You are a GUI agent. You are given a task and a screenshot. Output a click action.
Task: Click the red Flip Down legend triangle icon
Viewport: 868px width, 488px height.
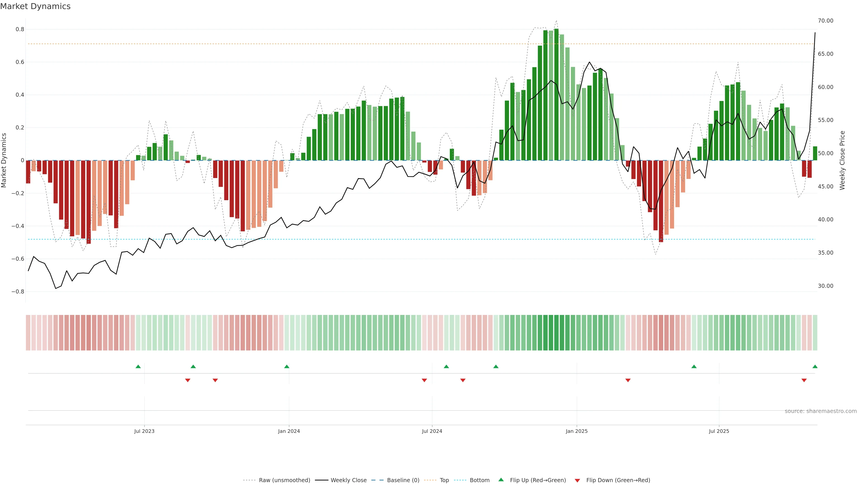pyautogui.click(x=577, y=480)
